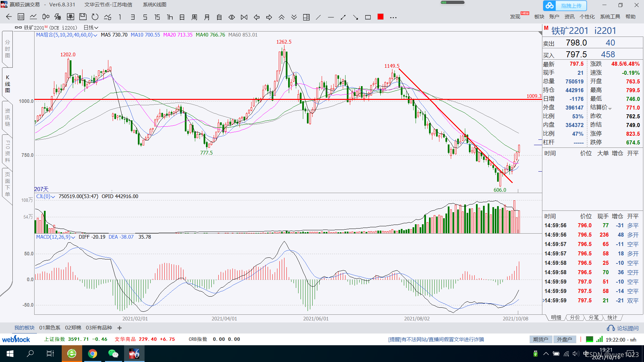Click the 拖拽上传 cloud upload button
644x362 pixels.
click(x=565, y=6)
